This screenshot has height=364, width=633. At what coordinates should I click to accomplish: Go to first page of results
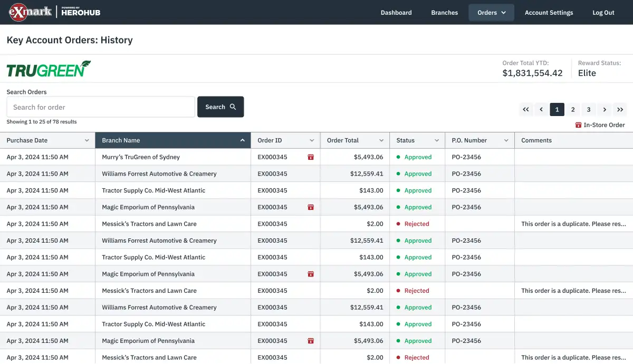526,110
